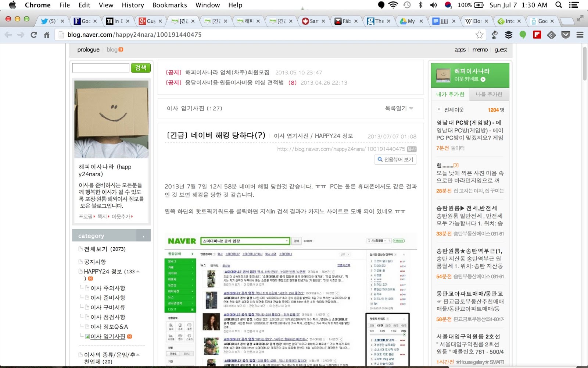
Task: Select 전체보기 (2073) category
Action: click(x=105, y=249)
